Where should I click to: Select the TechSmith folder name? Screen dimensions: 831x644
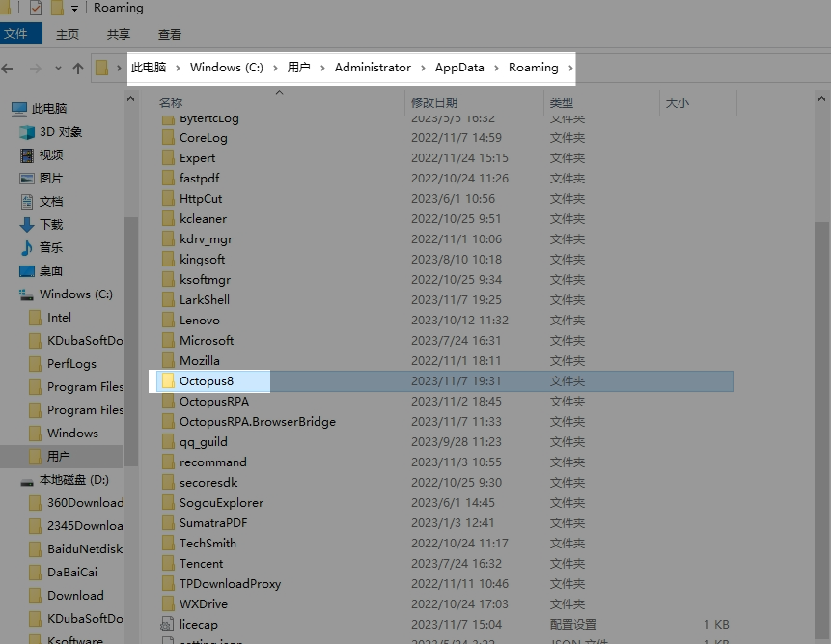[x=208, y=544]
